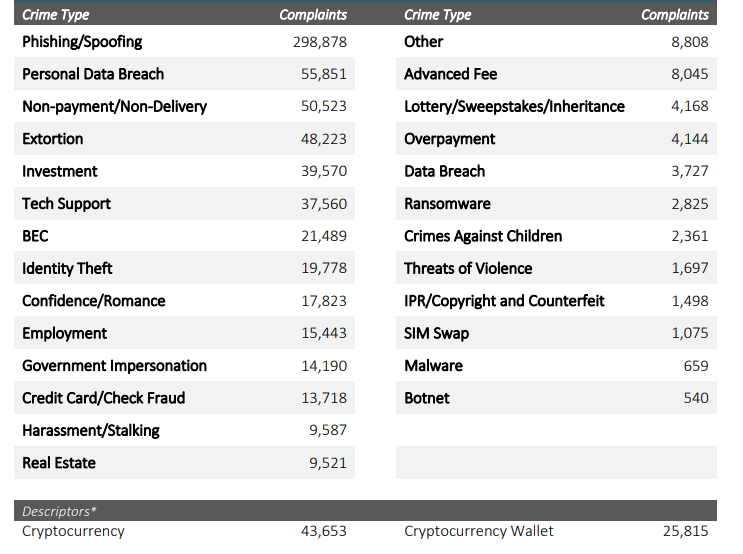Select the Investment complaints number 39,570
743x554 pixels.
tap(324, 171)
